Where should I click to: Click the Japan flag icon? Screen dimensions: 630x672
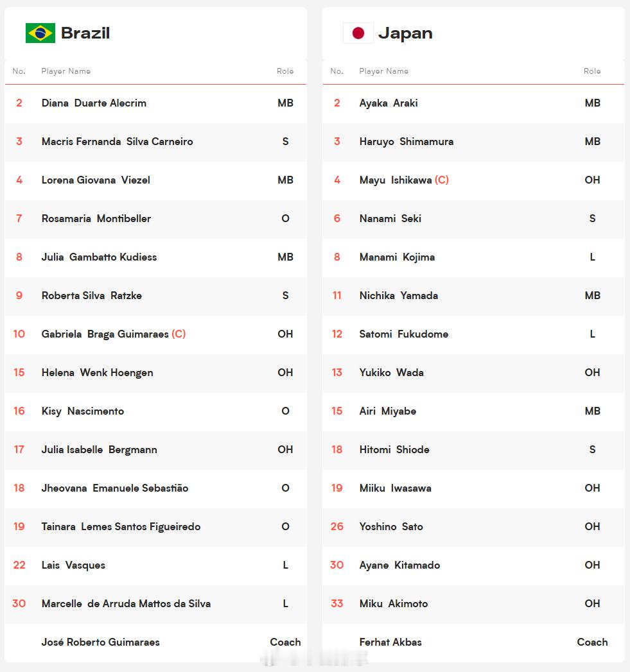coord(358,33)
